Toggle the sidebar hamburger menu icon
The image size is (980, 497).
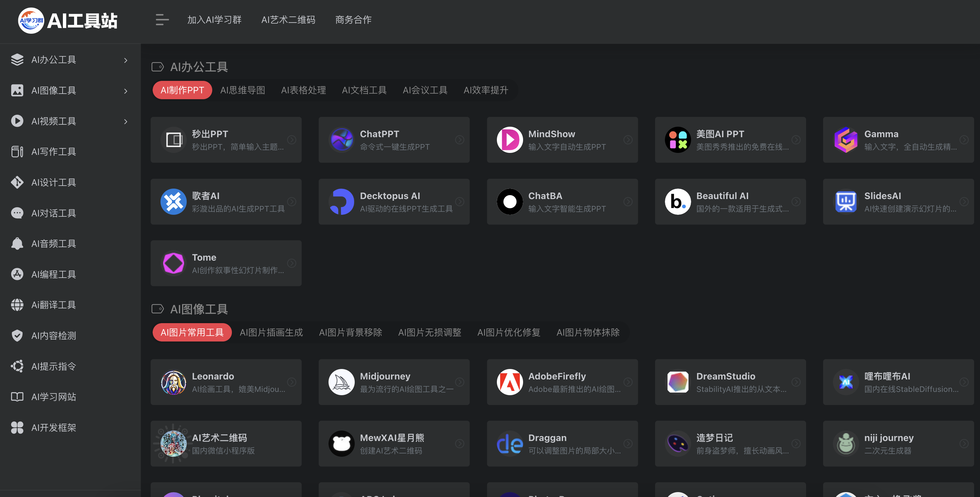(x=162, y=20)
